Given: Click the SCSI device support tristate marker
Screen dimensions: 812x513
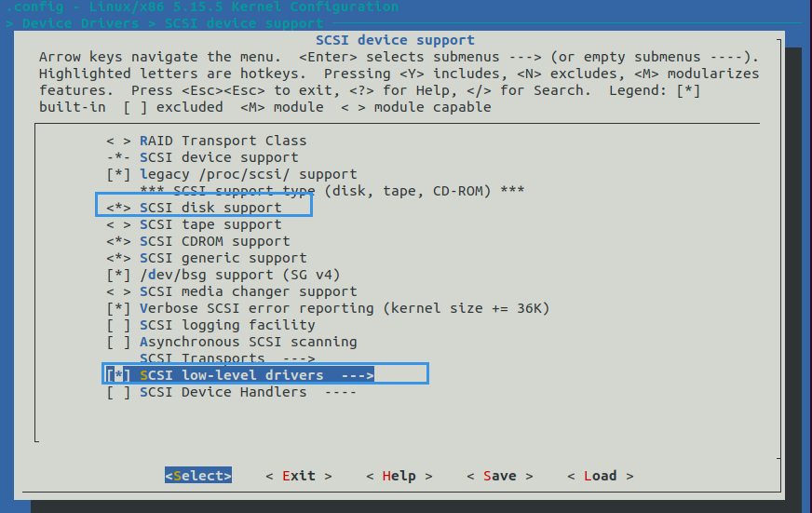Looking at the screenshot, I should click(116, 157).
